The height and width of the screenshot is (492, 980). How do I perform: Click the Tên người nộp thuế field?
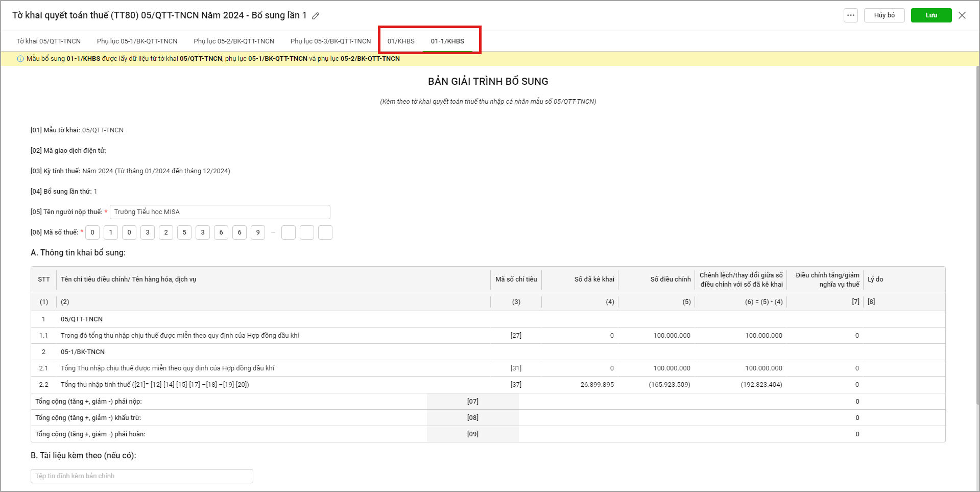[x=220, y=212]
